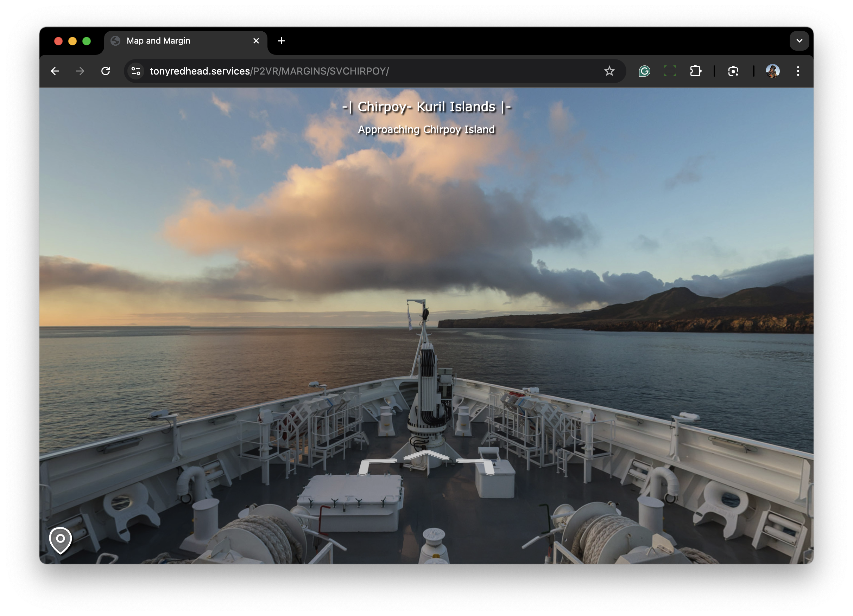Go forward to the next page
This screenshot has height=616, width=853.
tap(80, 71)
